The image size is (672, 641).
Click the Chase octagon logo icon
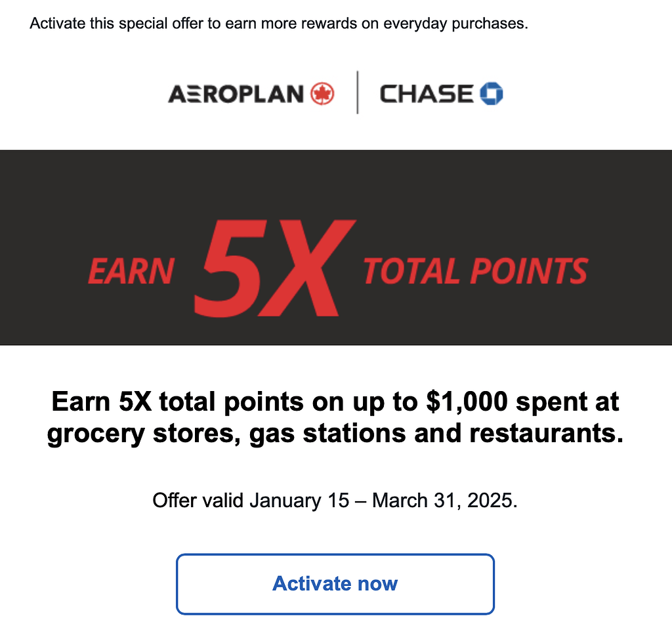pyautogui.click(x=491, y=94)
